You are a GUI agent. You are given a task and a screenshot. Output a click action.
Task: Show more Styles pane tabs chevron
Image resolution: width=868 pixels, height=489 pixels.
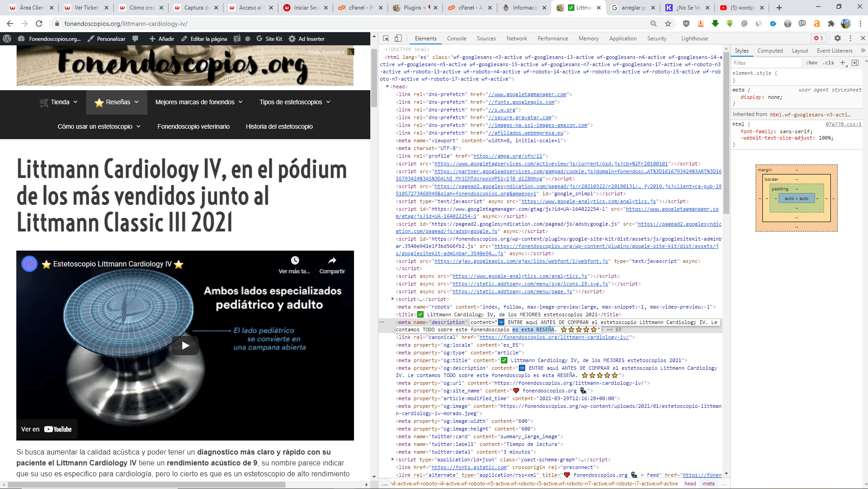coord(863,51)
